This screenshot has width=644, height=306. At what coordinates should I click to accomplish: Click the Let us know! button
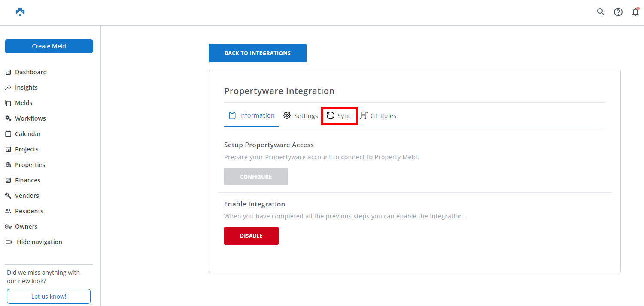(49, 296)
